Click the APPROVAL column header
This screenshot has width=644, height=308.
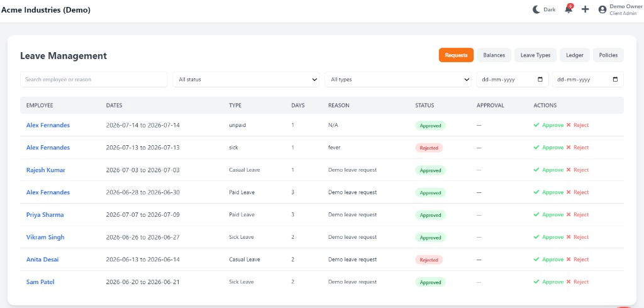coord(491,106)
